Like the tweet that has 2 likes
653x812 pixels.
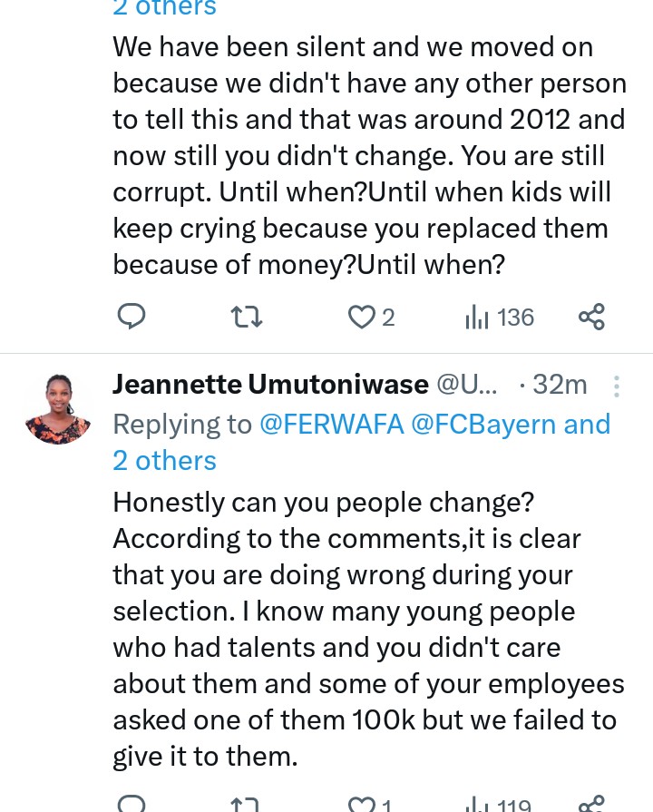(x=362, y=317)
